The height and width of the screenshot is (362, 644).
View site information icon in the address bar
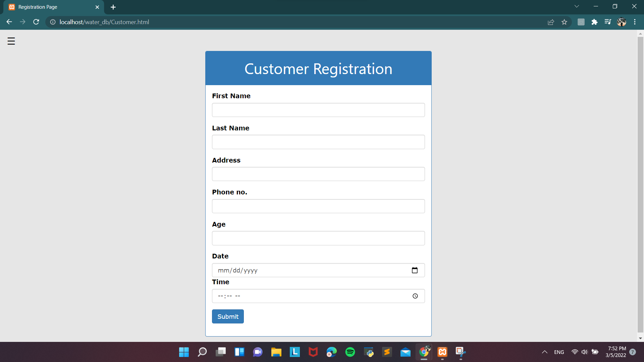point(52,22)
